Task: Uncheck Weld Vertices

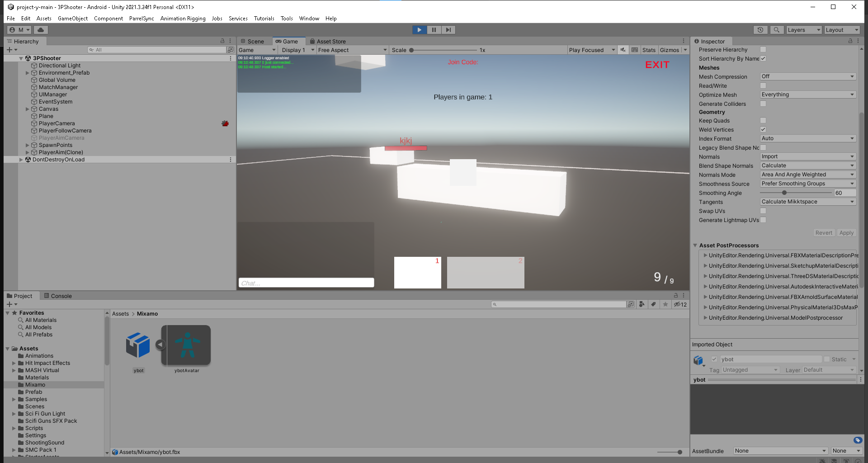Action: (763, 129)
